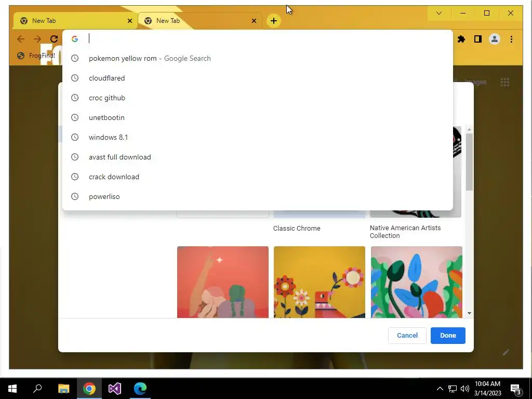Click the forward navigation arrow
Screen dimensions: 532x399
pyautogui.click(x=37, y=39)
